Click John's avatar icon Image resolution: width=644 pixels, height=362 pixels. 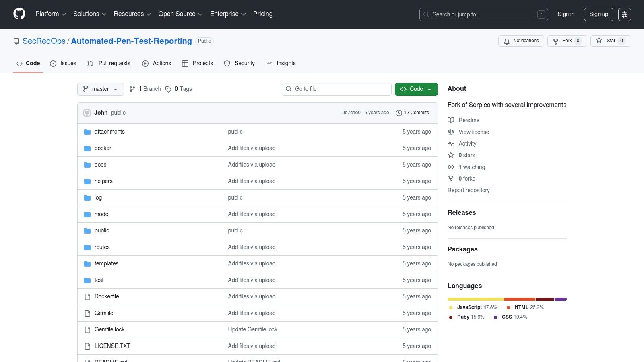point(87,113)
